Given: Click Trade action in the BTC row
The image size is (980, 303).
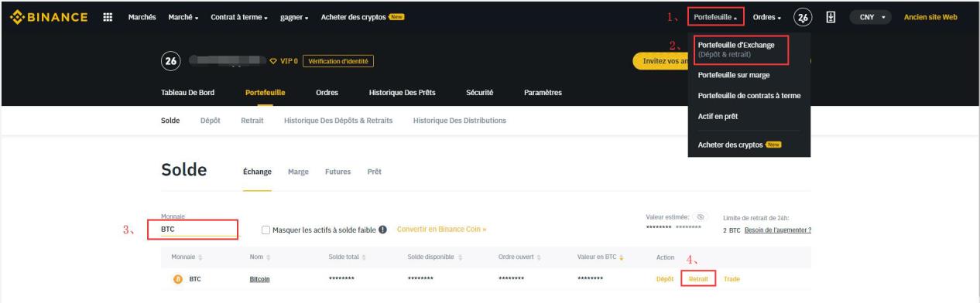Looking at the screenshot, I should click(x=732, y=279).
